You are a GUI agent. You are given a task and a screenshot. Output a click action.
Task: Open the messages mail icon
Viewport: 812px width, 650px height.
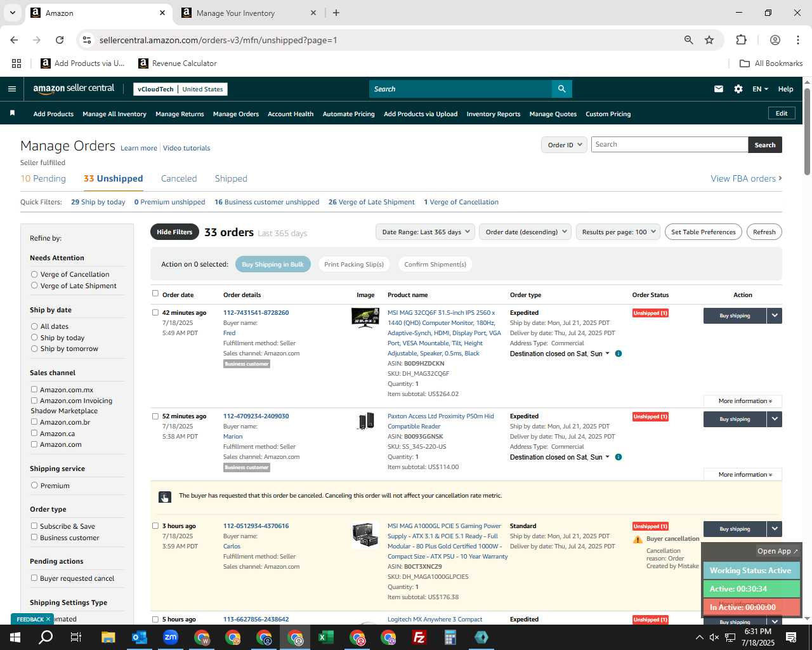[x=718, y=89]
